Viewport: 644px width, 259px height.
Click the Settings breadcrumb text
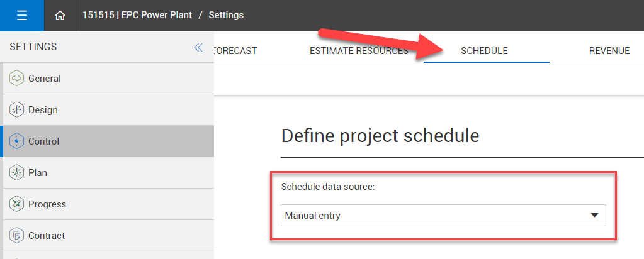pos(226,15)
